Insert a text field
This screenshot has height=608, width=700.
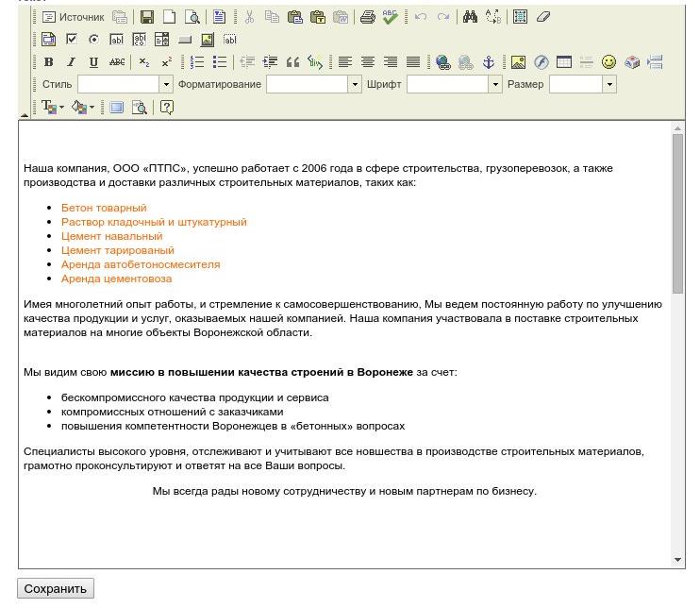[x=117, y=40]
